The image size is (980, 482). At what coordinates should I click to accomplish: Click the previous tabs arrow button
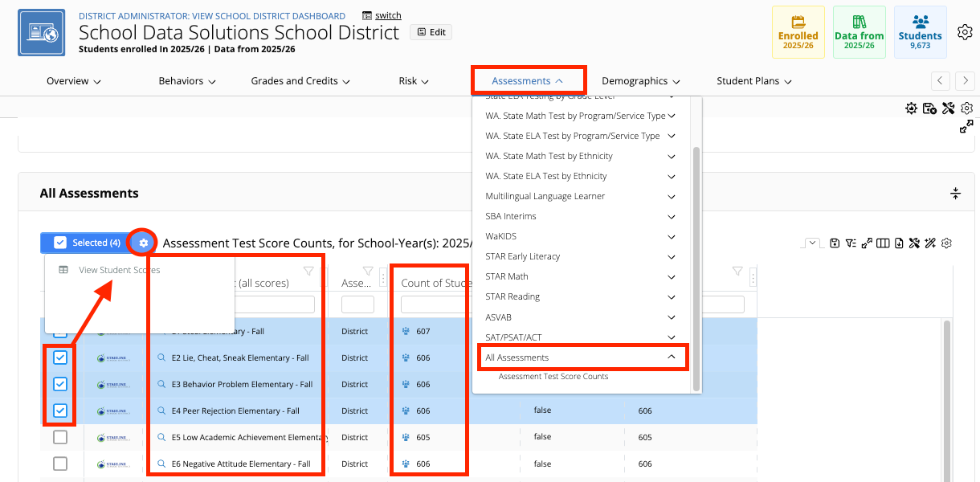(x=941, y=80)
